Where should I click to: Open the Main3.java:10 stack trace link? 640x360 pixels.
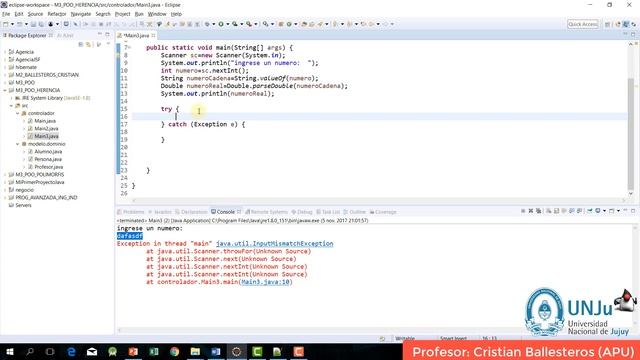point(265,282)
